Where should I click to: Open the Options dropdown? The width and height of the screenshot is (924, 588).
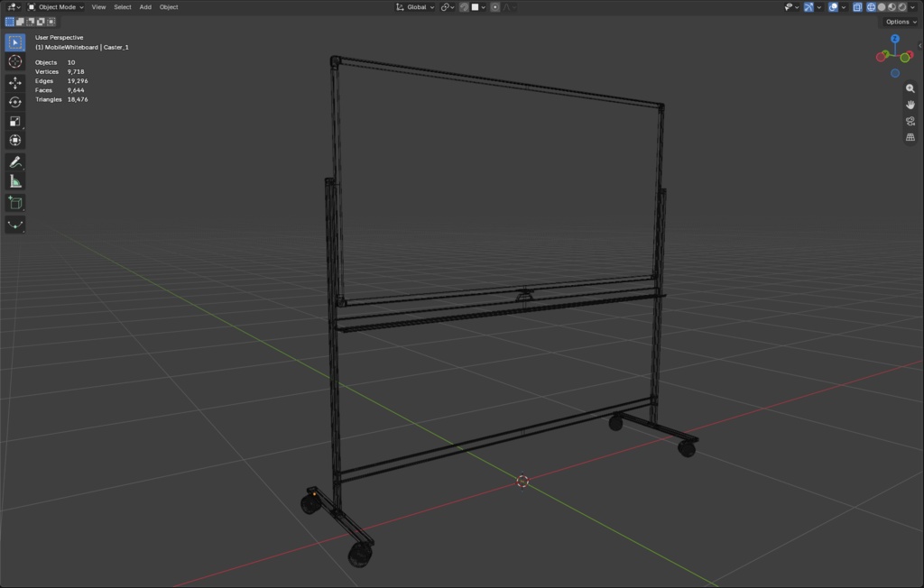[901, 22]
